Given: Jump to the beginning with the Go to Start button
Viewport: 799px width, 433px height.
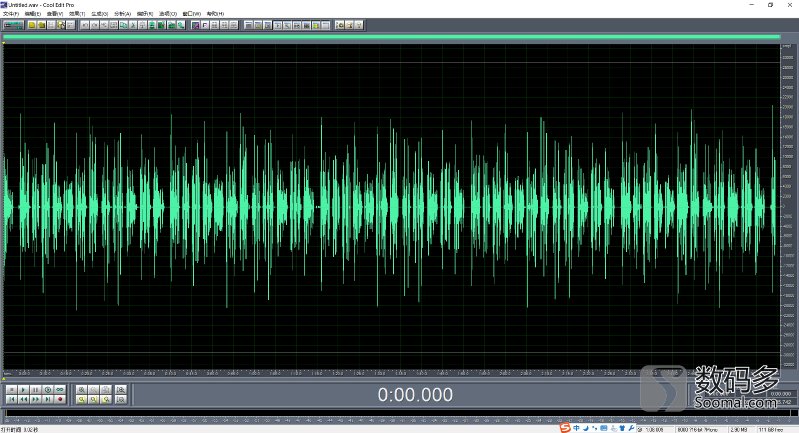Looking at the screenshot, I should point(11,399).
